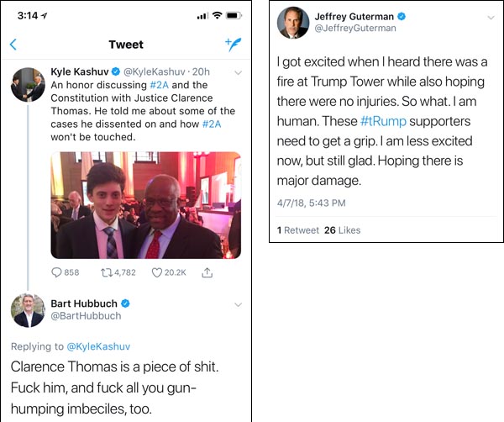Compose a new tweet with the quill icon
This screenshot has height=422, width=504.
(234, 45)
